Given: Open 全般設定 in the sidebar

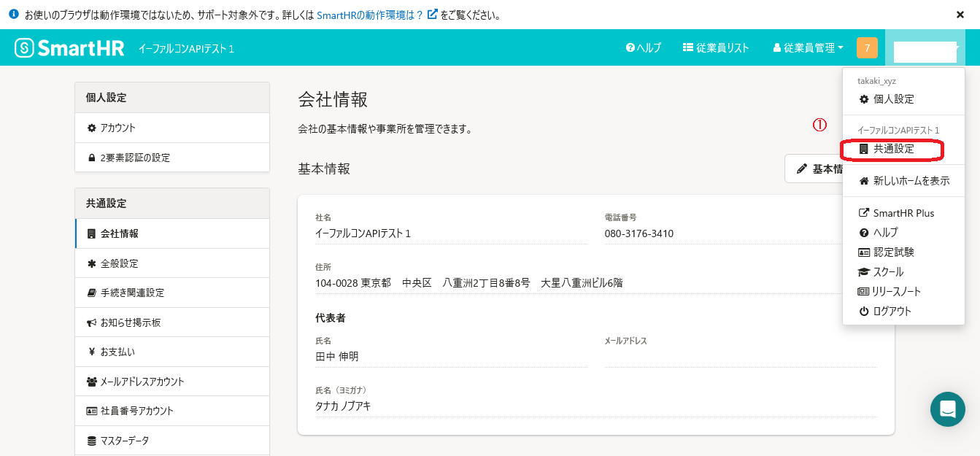Looking at the screenshot, I should coord(172,263).
